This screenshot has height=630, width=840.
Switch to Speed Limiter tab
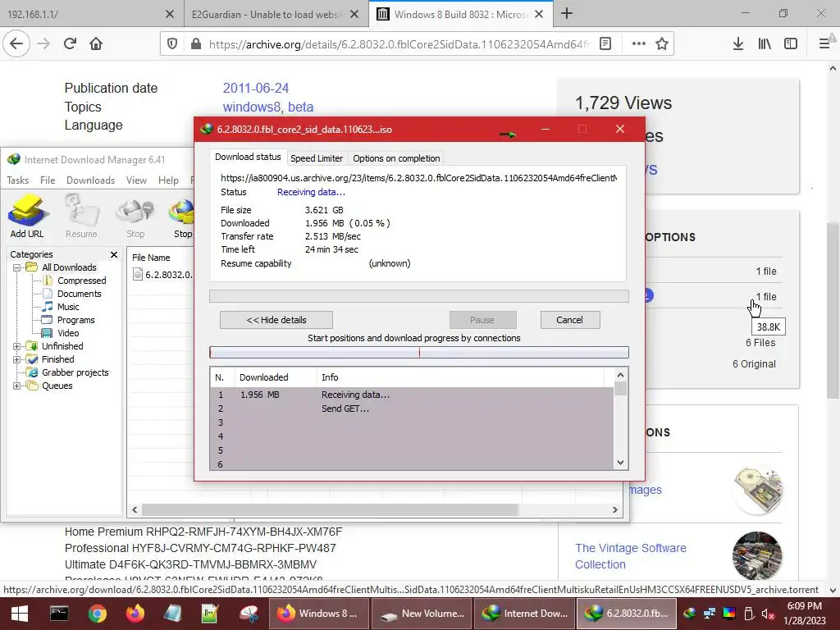[x=317, y=158]
